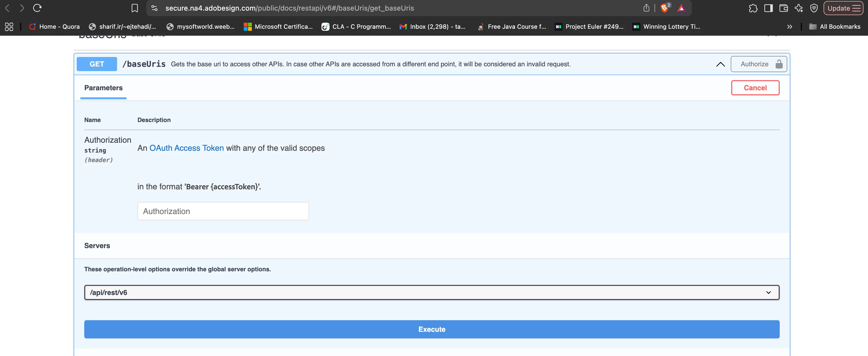
Task: Select the Parameters tab
Action: coord(103,88)
